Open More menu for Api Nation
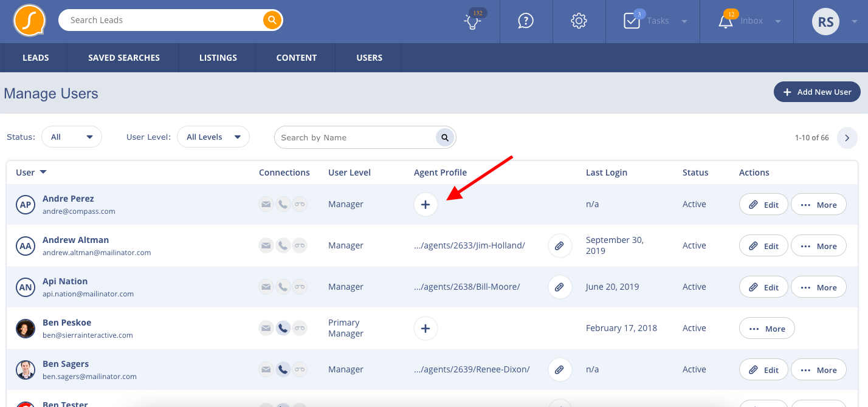Image resolution: width=868 pixels, height=407 pixels. coord(819,287)
